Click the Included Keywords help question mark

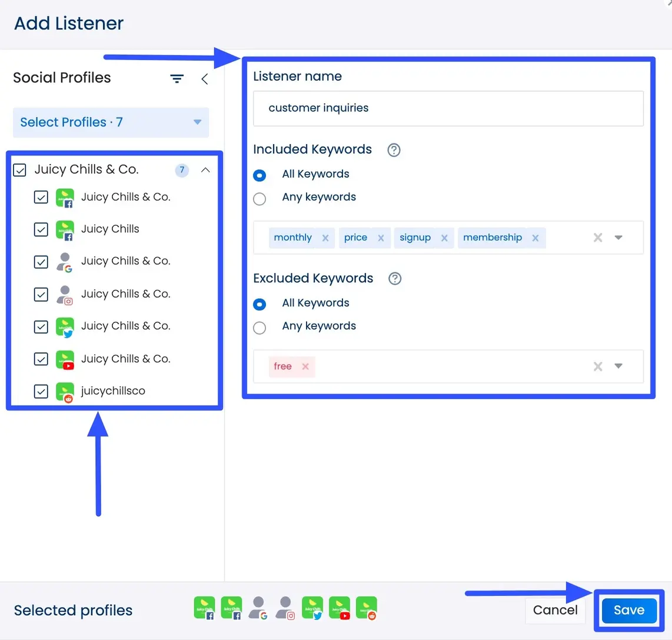tap(394, 150)
